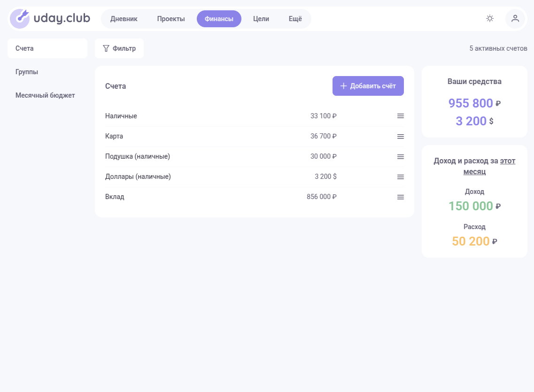Expand the Ещё navigation menu

click(295, 19)
